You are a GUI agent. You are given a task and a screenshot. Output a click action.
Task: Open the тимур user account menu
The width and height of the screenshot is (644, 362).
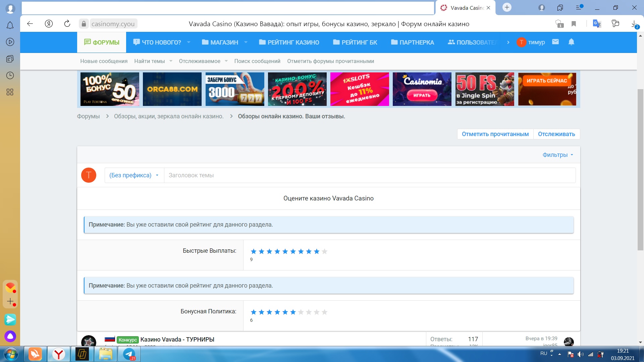[x=531, y=42]
